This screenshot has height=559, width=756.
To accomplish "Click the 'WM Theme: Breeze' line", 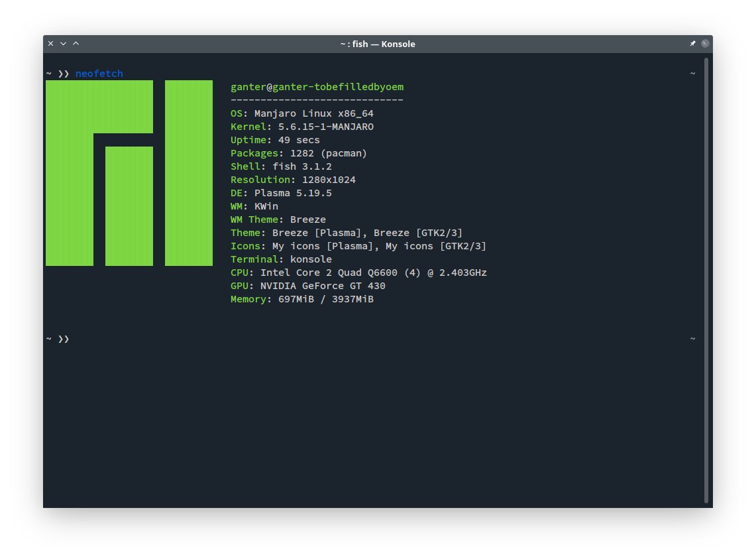I will point(278,219).
